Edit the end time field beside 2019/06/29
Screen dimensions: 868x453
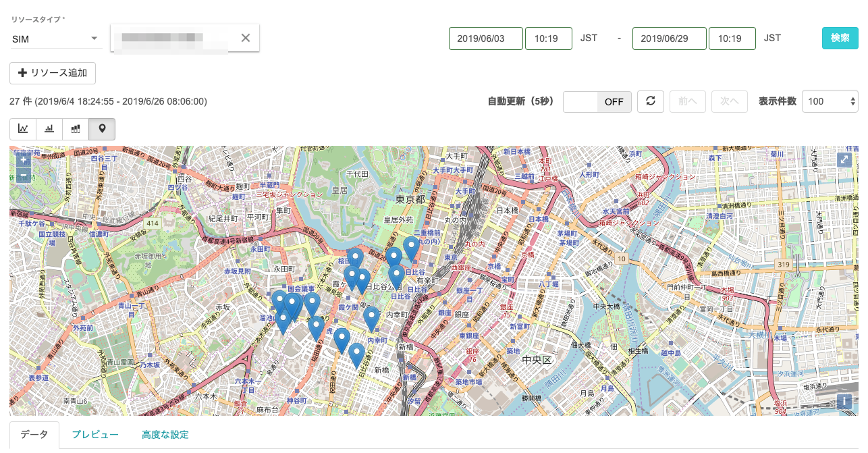[x=732, y=38]
